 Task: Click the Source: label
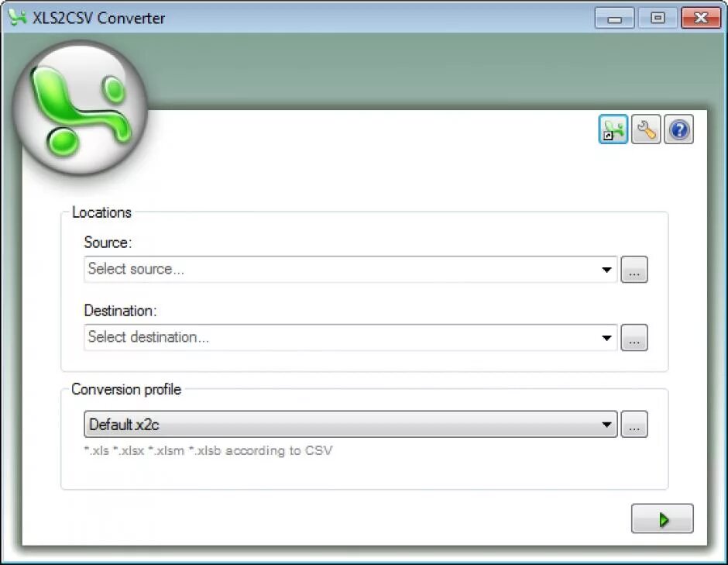pyautogui.click(x=108, y=243)
